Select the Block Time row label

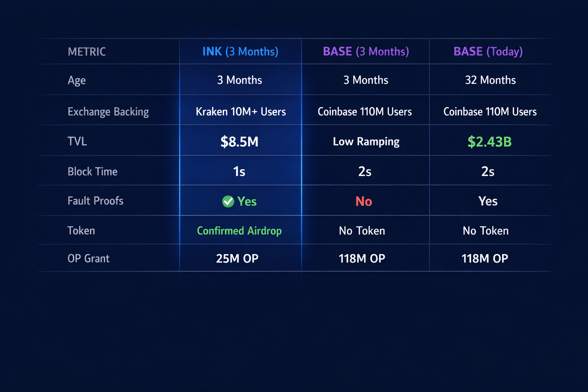coord(92,171)
